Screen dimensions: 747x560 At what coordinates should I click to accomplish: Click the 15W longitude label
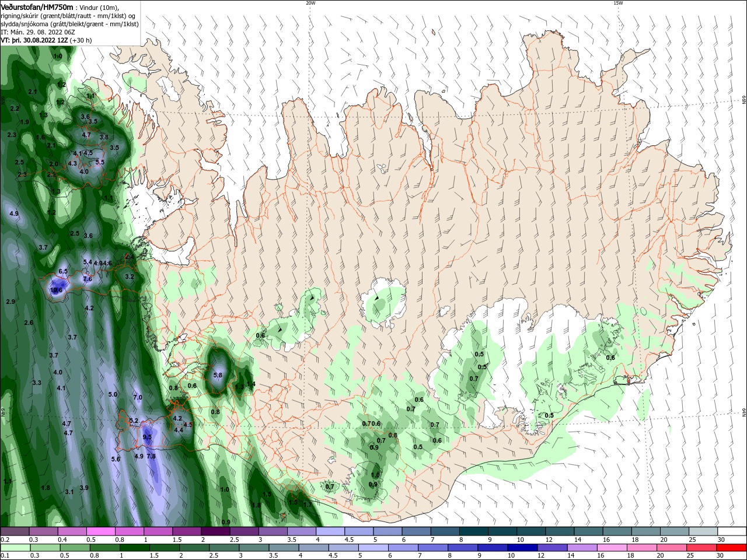[618, 3]
